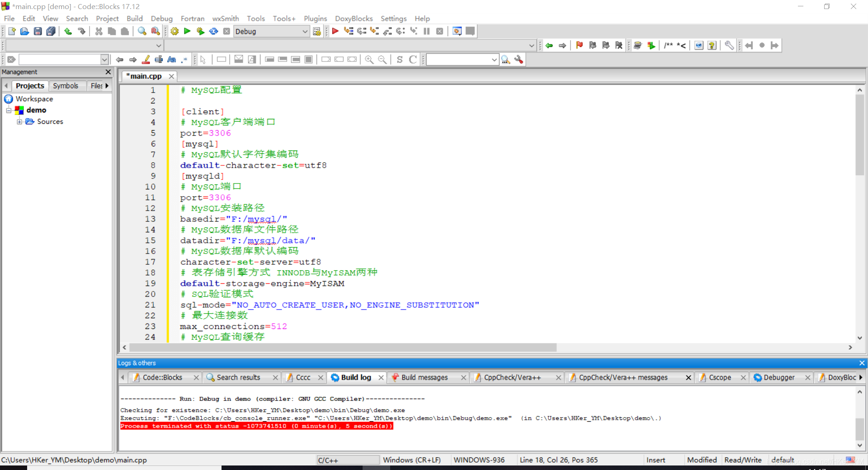Show more Management tabs with right arrow
868x470 pixels.
pyautogui.click(x=107, y=85)
